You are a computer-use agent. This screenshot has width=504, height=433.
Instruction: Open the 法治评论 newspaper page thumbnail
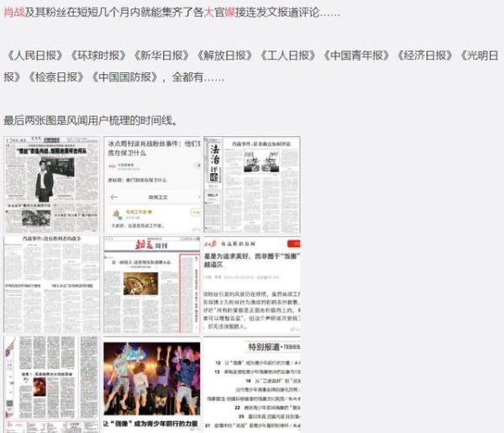point(252,185)
